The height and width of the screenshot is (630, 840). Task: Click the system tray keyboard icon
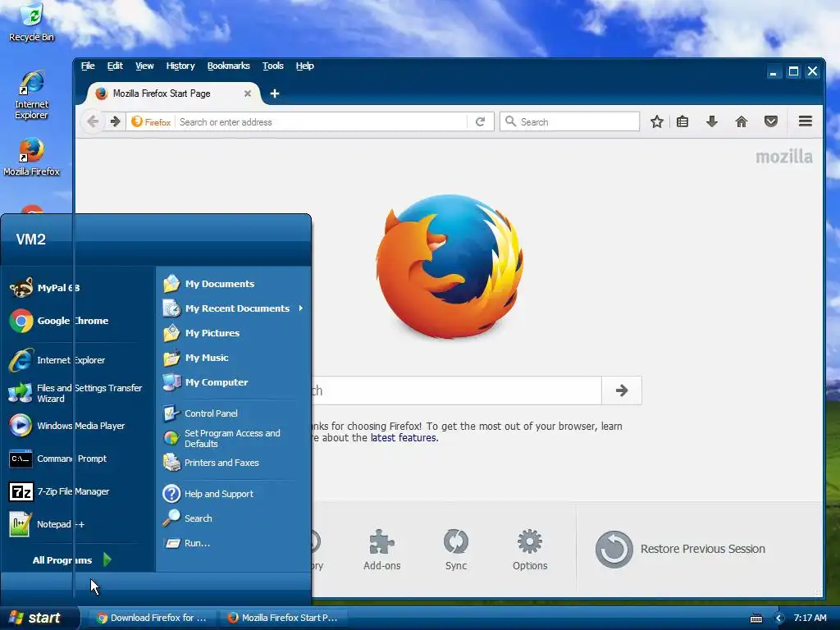tap(756, 619)
